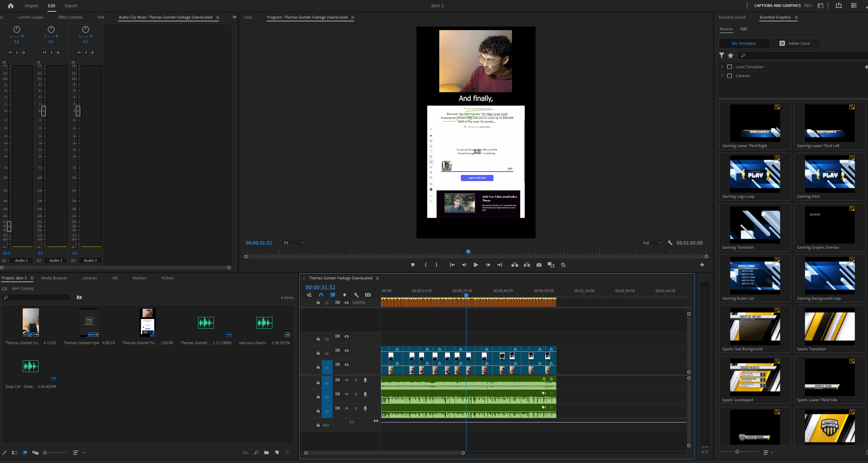Open timeline display settings wrench icon
Screen dimensions: 868x463
356,295
